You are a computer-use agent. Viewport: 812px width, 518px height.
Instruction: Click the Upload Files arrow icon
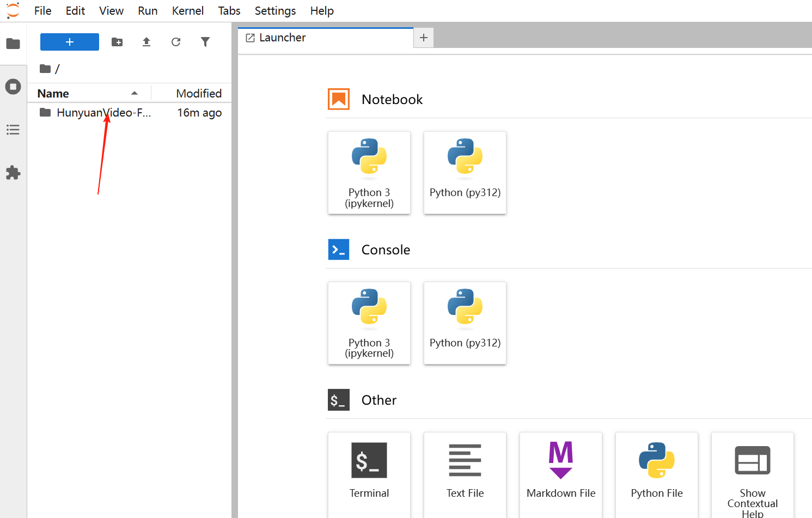tap(146, 42)
